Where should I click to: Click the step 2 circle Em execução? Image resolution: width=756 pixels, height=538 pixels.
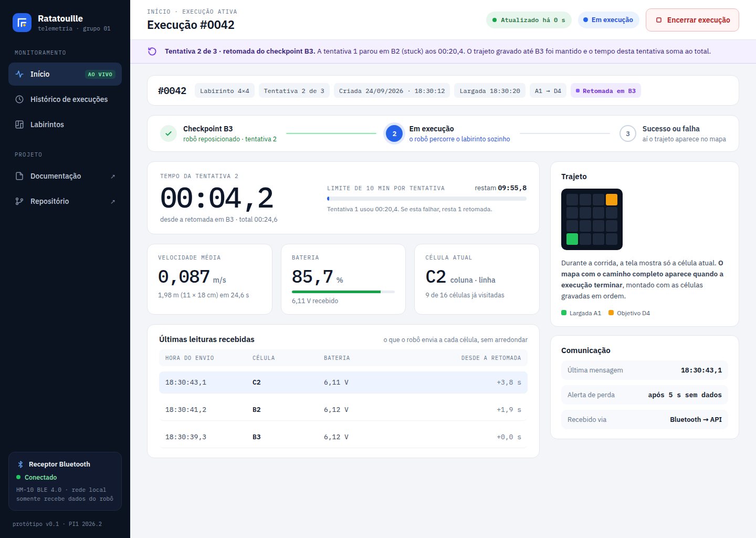pos(394,133)
